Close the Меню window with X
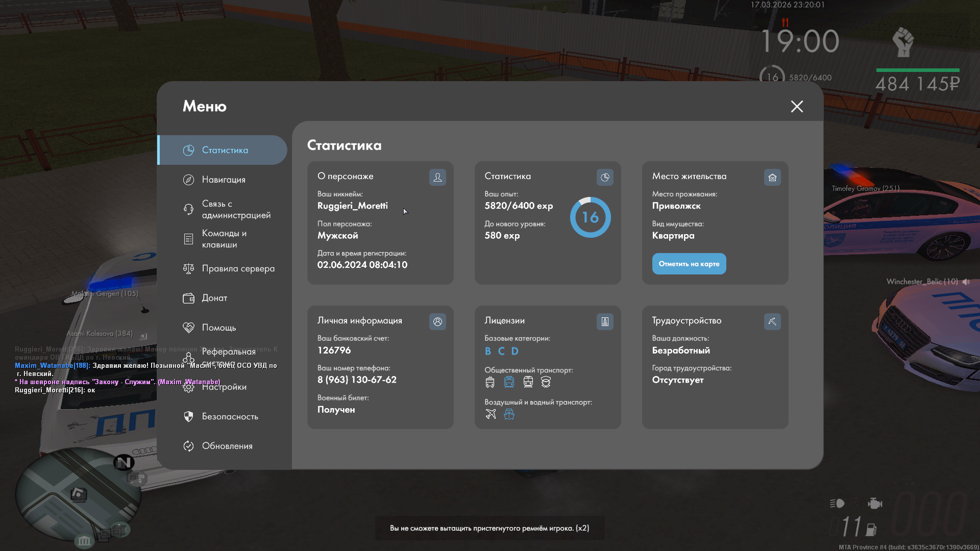Screen dimensions: 980x551 coord(797,106)
